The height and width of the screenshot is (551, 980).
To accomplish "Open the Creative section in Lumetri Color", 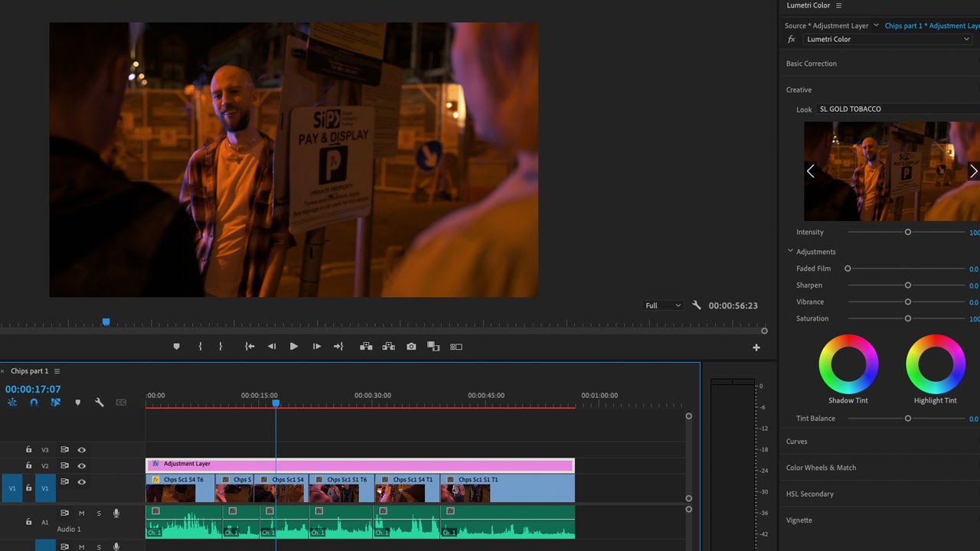I will (x=799, y=90).
